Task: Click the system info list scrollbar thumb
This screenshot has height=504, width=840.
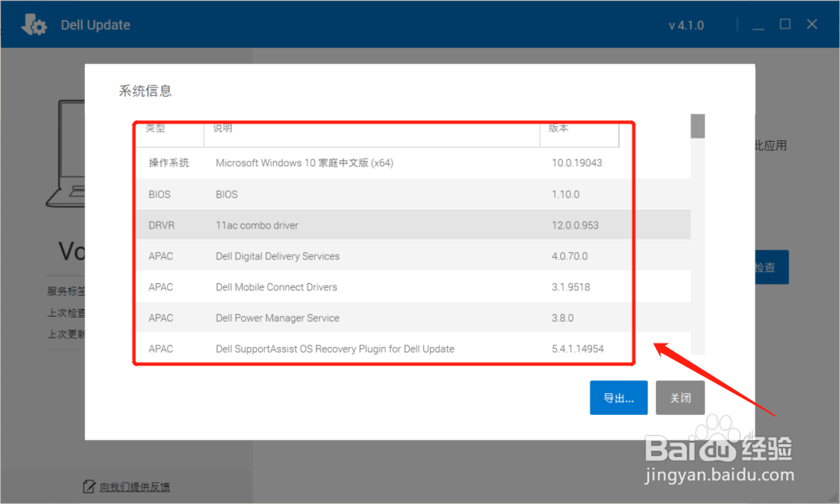Action: [697, 126]
